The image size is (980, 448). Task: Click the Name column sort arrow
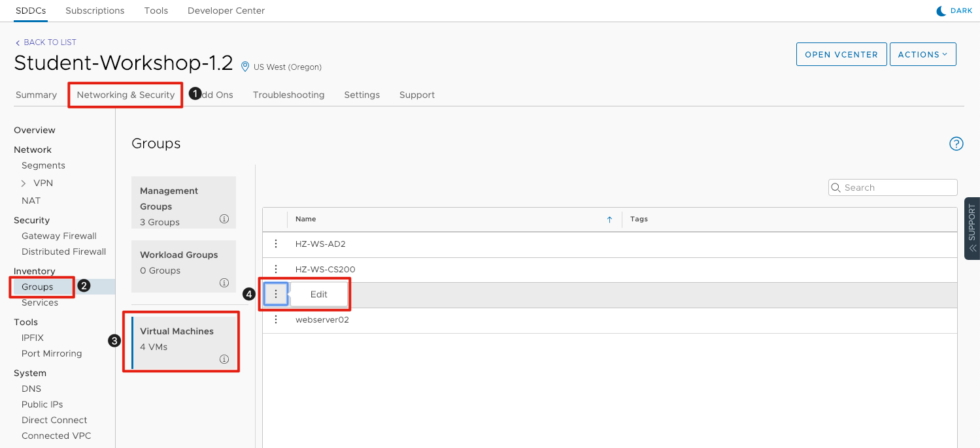pyautogui.click(x=609, y=219)
